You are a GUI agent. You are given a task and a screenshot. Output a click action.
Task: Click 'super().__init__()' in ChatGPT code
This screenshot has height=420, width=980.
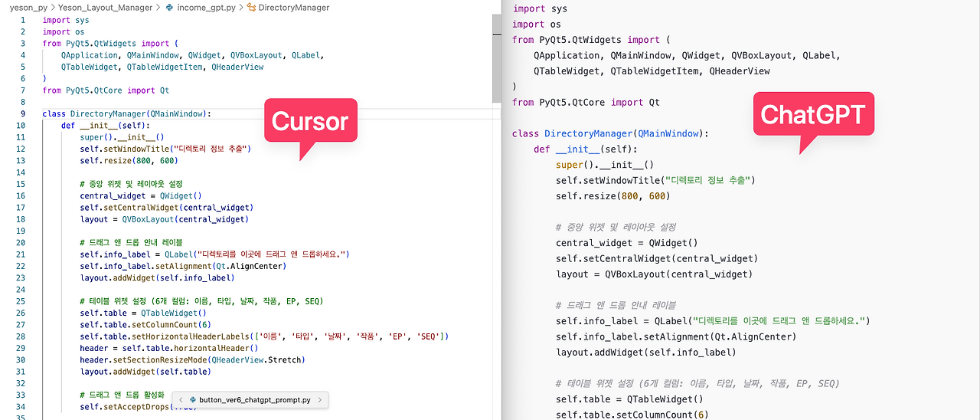tap(605, 165)
